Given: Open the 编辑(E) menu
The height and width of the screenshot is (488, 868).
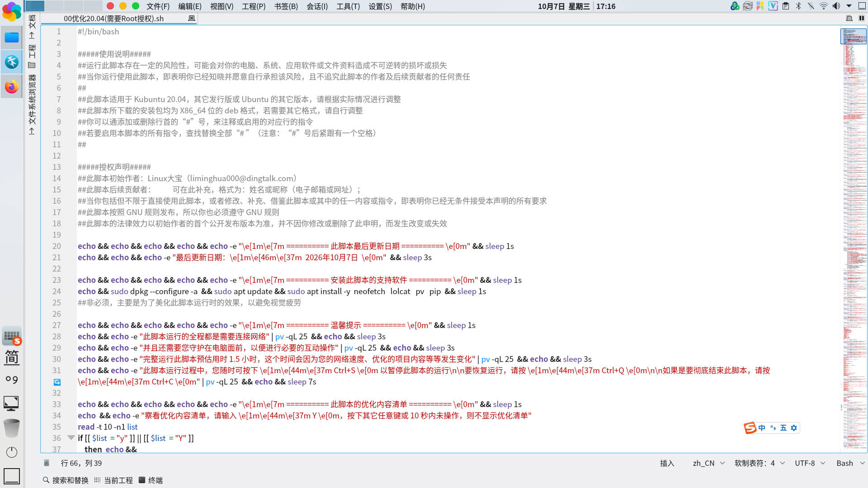Looking at the screenshot, I should [190, 6].
